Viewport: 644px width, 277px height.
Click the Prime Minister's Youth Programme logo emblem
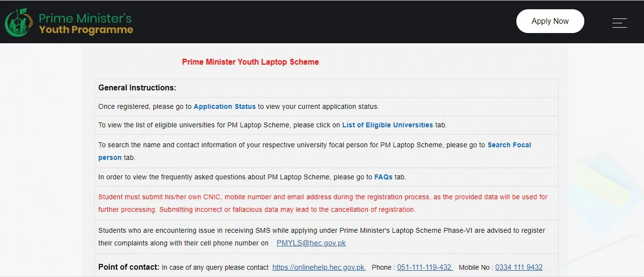[19, 23]
